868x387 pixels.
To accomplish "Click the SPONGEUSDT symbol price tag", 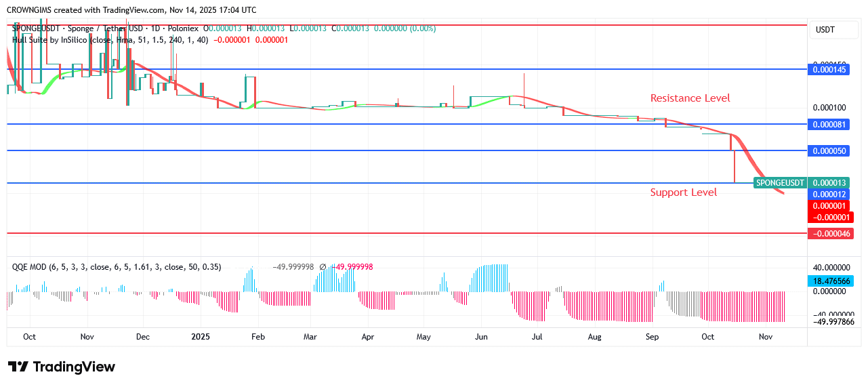I will pyautogui.click(x=780, y=183).
